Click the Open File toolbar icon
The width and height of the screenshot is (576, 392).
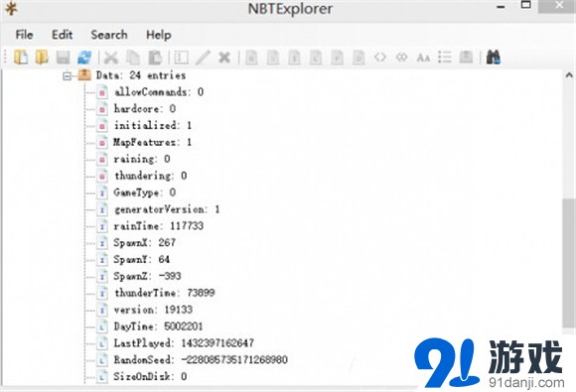point(21,58)
